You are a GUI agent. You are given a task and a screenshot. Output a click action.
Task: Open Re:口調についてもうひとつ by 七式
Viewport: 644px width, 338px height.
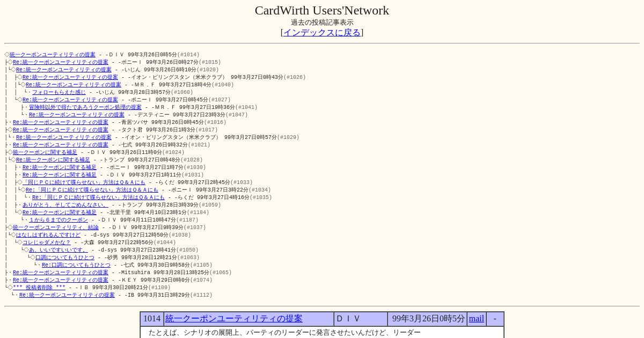(x=76, y=265)
